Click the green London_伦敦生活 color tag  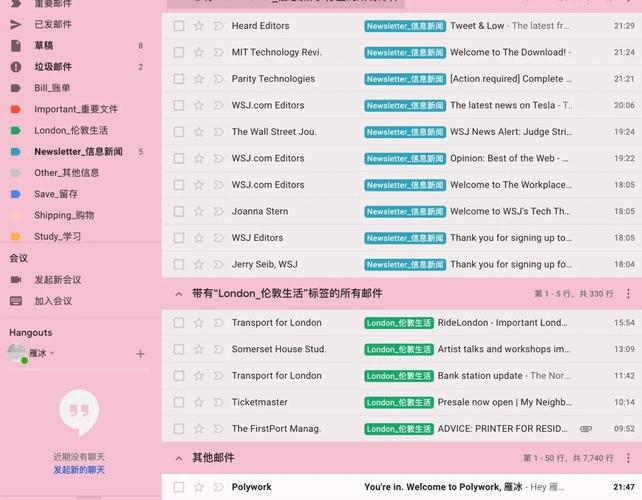point(16,131)
